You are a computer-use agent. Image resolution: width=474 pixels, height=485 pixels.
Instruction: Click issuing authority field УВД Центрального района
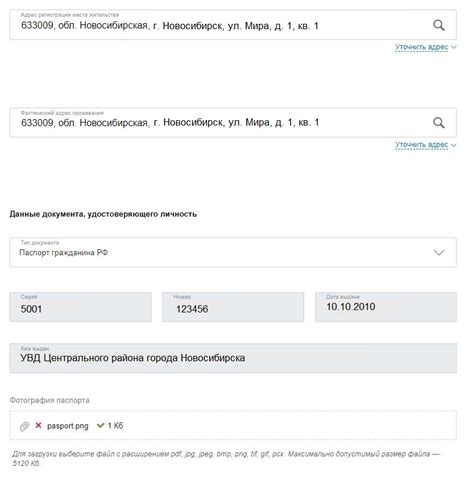233,358
